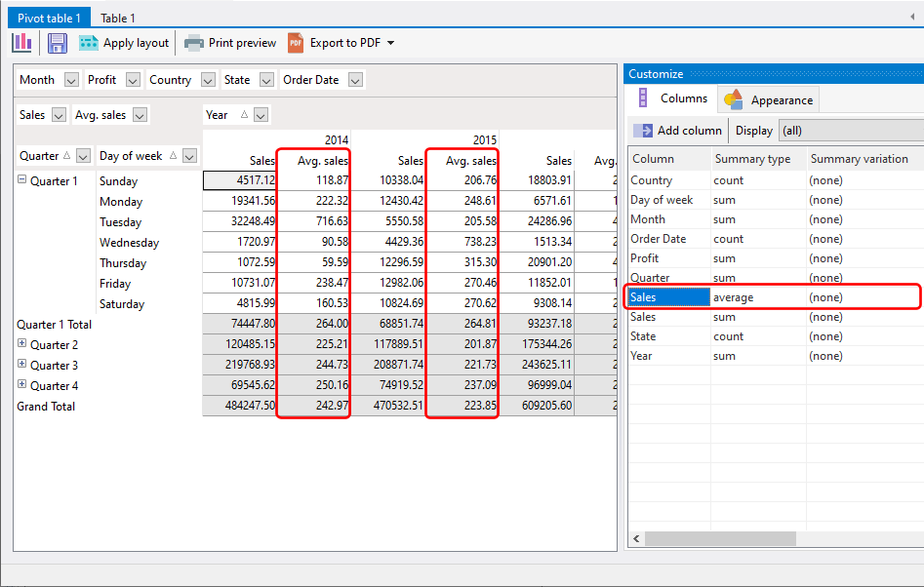Click the Export to PDF icon
This screenshot has height=587, width=924.
pyautogui.click(x=296, y=43)
